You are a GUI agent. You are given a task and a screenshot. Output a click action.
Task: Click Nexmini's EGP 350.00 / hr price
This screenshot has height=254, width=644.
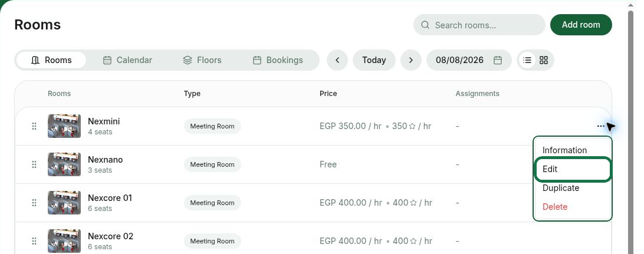pyautogui.click(x=351, y=126)
